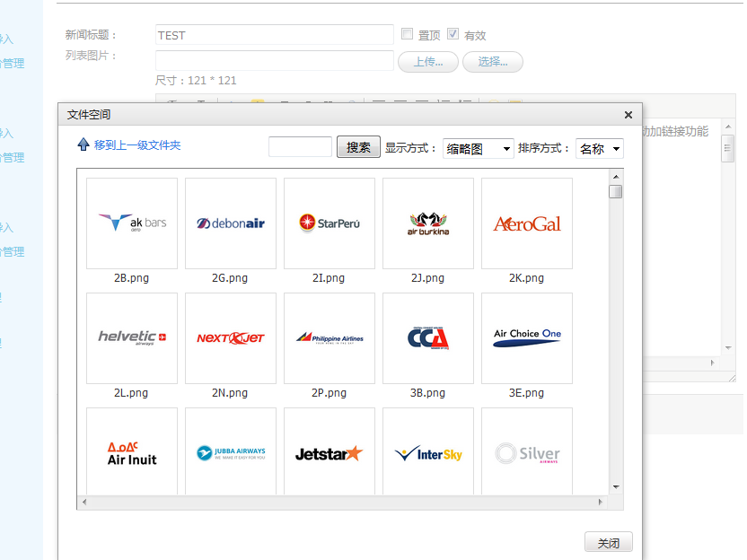747x560 pixels.
Task: Click the 列表图片 input field
Action: pos(275,60)
